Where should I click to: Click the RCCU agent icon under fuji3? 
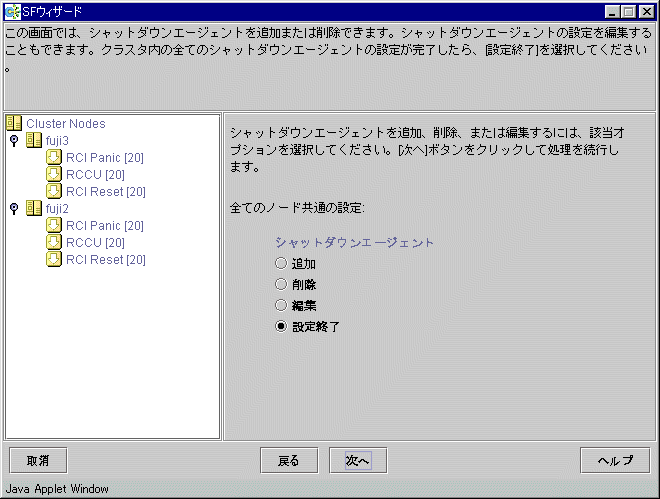tap(53, 174)
